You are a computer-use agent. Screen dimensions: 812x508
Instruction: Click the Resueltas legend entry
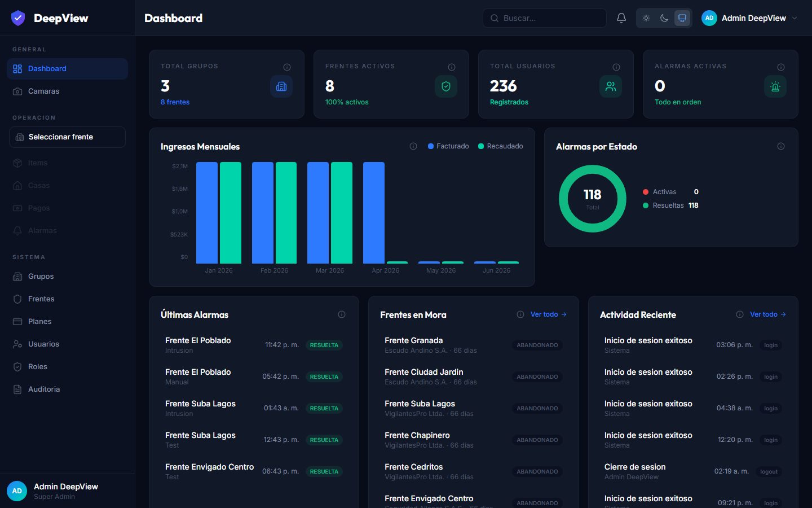click(x=670, y=205)
